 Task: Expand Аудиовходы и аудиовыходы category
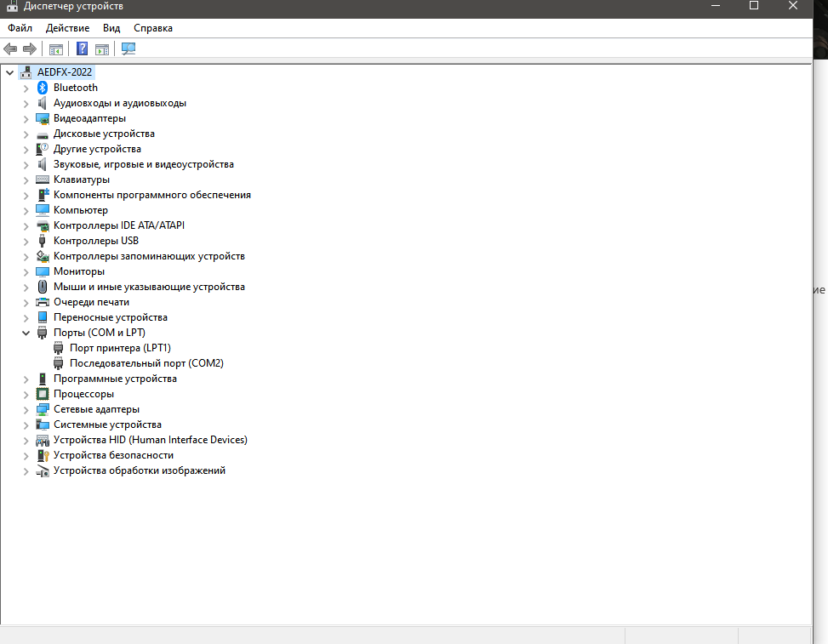coord(26,104)
